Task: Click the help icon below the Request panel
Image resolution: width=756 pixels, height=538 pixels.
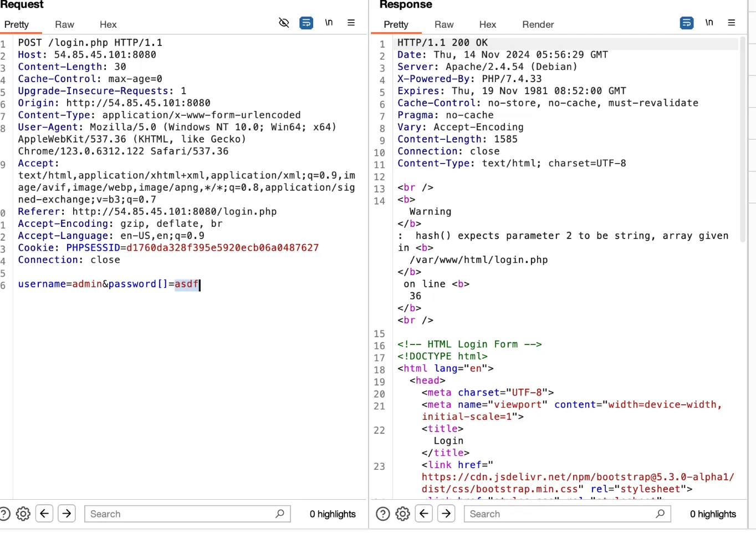Action: 5,514
